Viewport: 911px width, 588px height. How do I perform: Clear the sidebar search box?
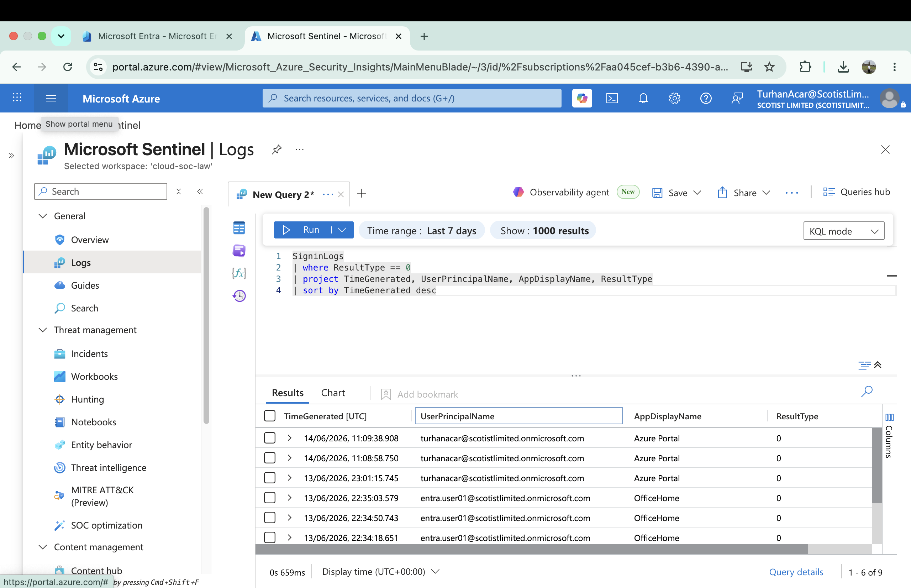click(179, 191)
